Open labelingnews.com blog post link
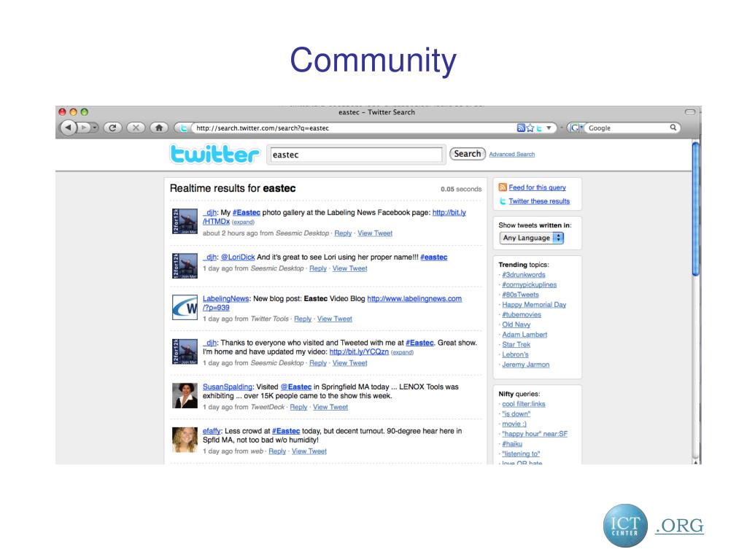The height and width of the screenshot is (560, 747). pyautogui.click(x=414, y=298)
